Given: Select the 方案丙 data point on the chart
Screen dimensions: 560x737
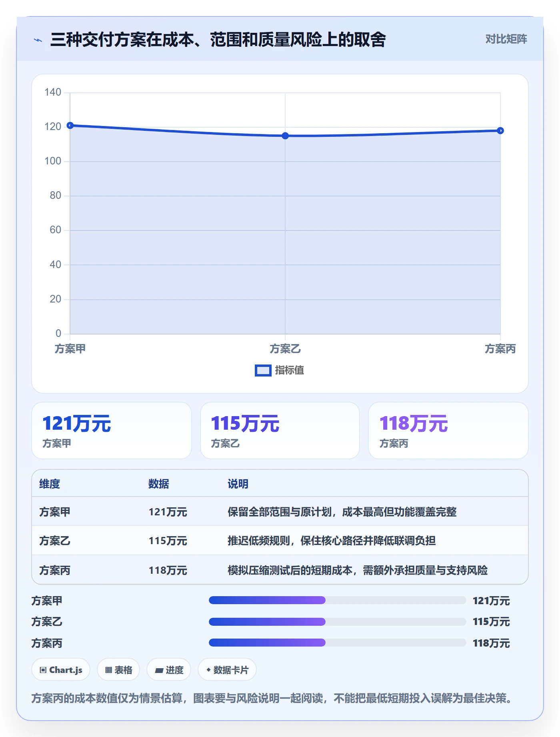Looking at the screenshot, I should [x=500, y=131].
